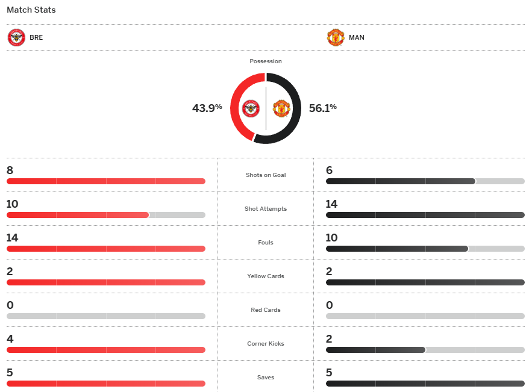The image size is (532, 392).
Task: Click the Manchester United crest beside MAN
Action: tap(336, 37)
